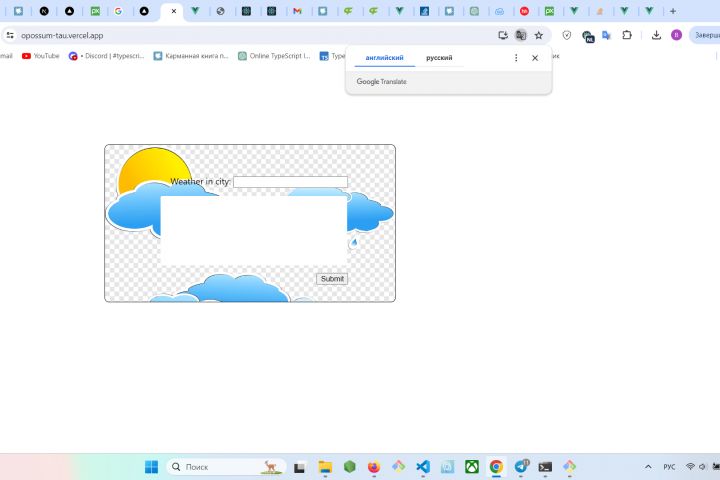Click the white weather result box
This screenshot has width=720, height=480.
point(253,231)
